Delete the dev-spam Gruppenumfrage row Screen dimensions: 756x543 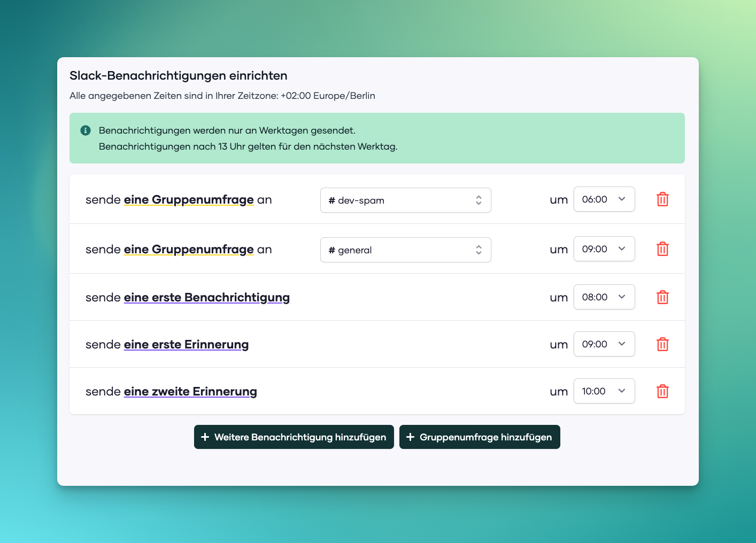click(662, 199)
